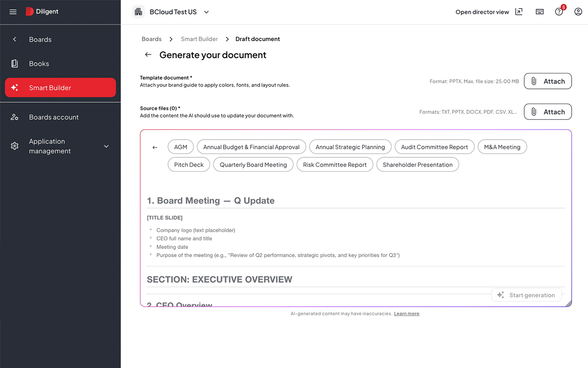Image resolution: width=588 pixels, height=368 pixels.
Task: Open the user profile icon
Action: [x=578, y=12]
